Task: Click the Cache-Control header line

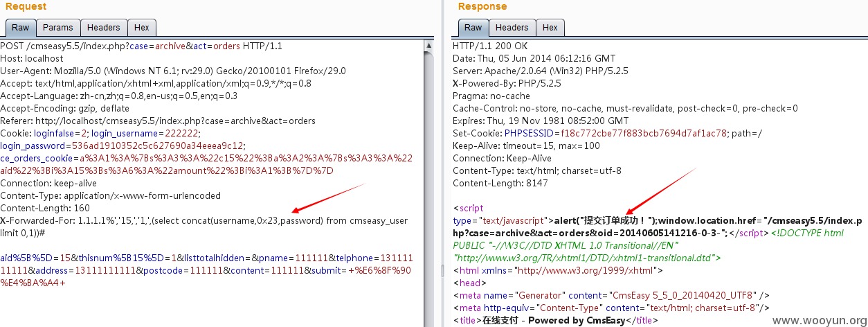Action: pyautogui.click(x=625, y=109)
